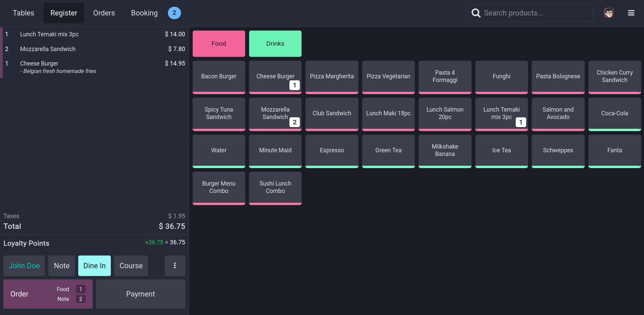
Task: Toggle the green Drinks category filter
Action: (x=275, y=44)
